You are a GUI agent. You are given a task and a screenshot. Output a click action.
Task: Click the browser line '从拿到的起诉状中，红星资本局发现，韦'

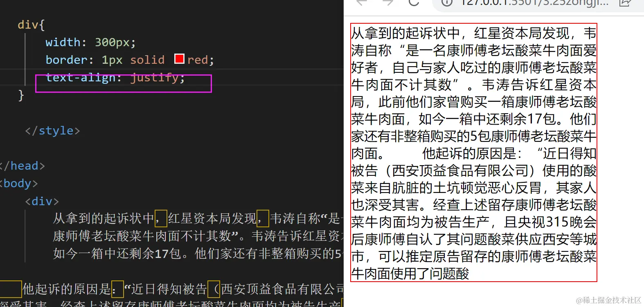[474, 33]
